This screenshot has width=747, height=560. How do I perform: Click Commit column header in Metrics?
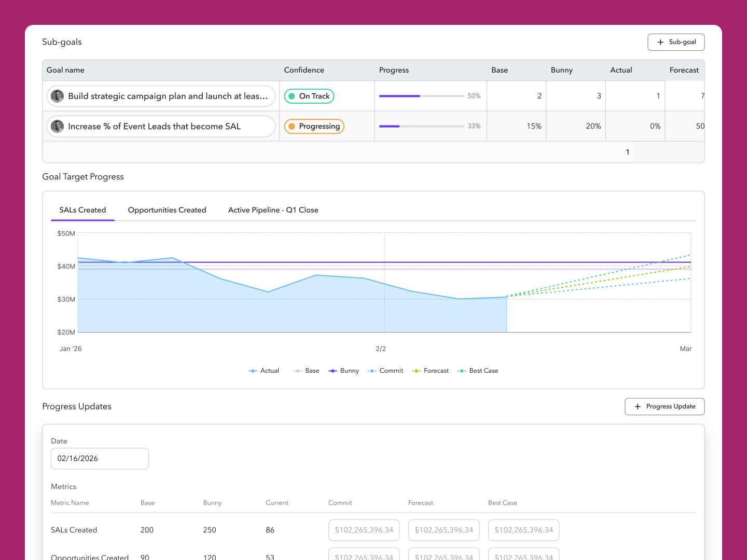pyautogui.click(x=340, y=503)
